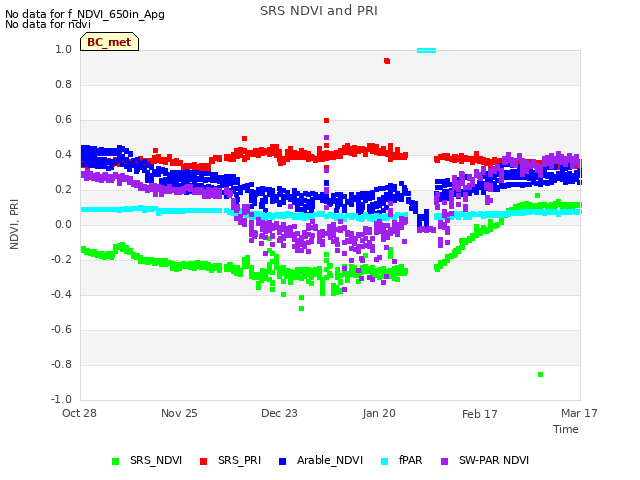640x480 pixels.
Task: Click the BC_met annotation label
Action: click(x=109, y=42)
